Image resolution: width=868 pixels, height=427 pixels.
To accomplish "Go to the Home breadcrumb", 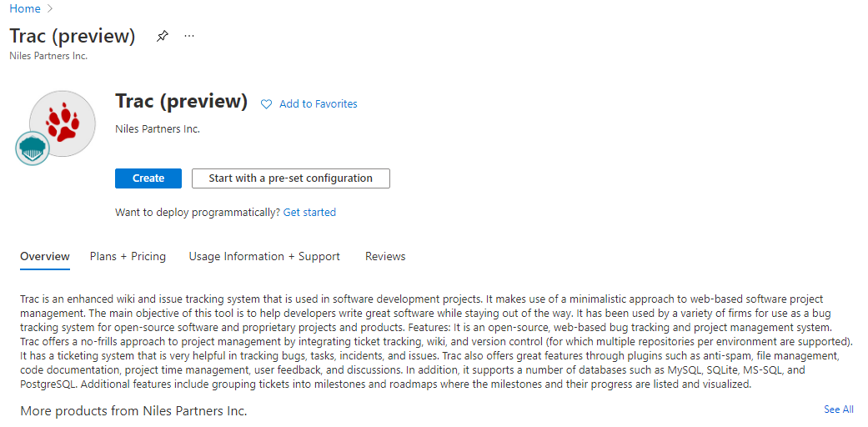I will [x=25, y=9].
